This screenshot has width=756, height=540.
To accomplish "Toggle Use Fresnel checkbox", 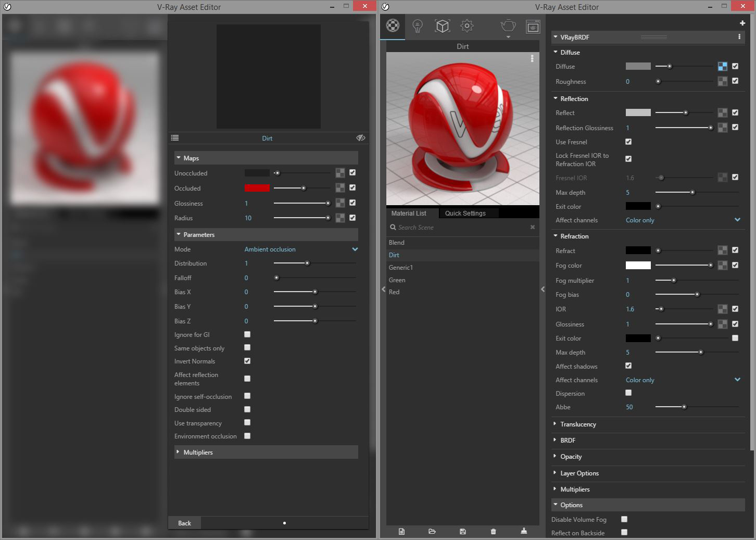I will coord(628,142).
